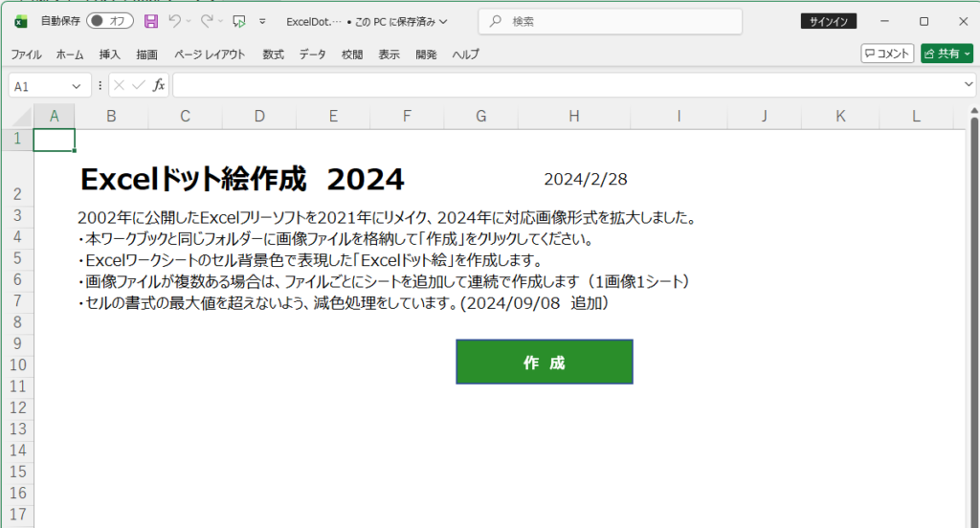980x528 pixels.
Task: Switch to the 数式 ribbon tab
Action: pyautogui.click(x=274, y=55)
